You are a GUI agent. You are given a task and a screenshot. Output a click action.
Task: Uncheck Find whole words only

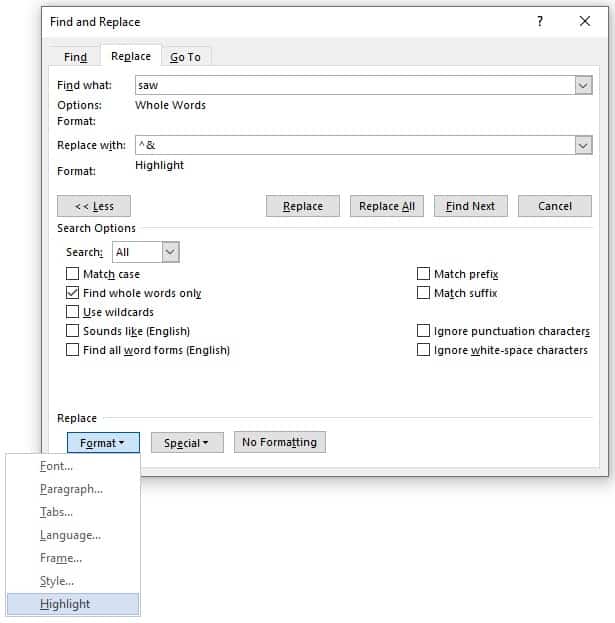pyautogui.click(x=72, y=293)
